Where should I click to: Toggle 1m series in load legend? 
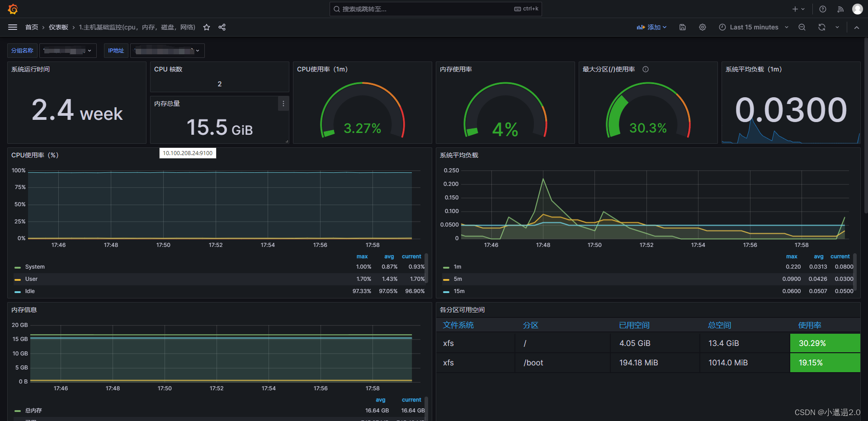pos(458,267)
